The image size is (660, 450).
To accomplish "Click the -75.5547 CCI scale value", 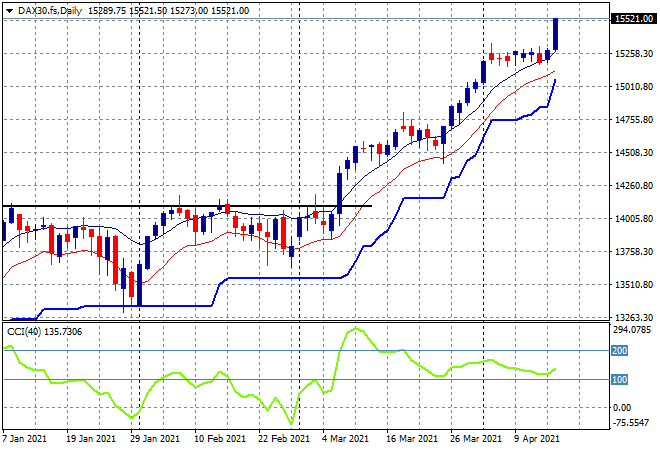I will [633, 422].
